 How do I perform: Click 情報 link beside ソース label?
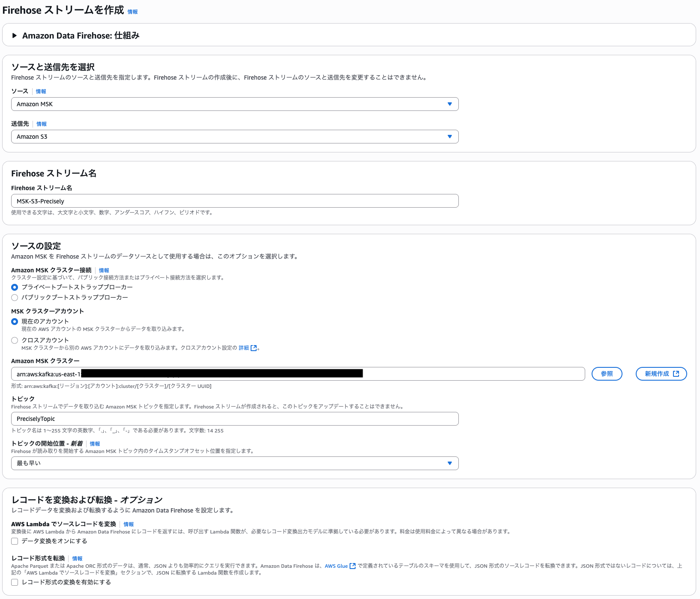[41, 92]
